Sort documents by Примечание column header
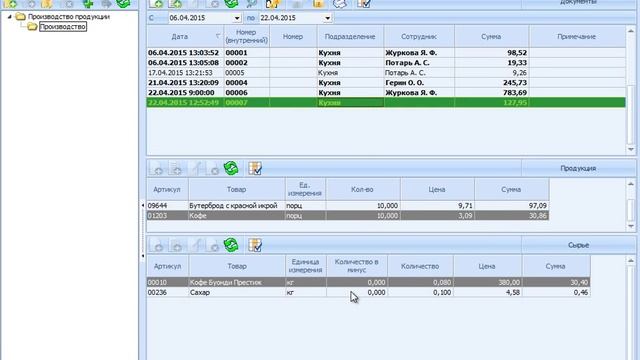Screen dimensions: 640x360 tap(577, 36)
